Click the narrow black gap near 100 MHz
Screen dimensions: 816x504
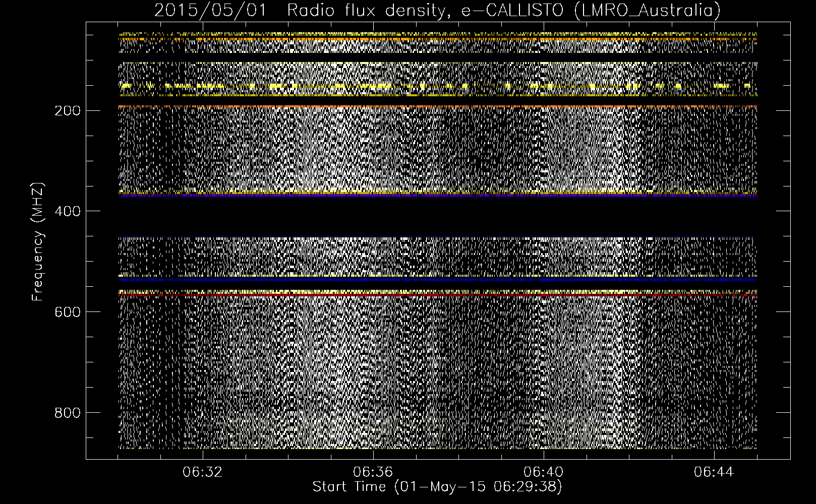[x=438, y=57]
